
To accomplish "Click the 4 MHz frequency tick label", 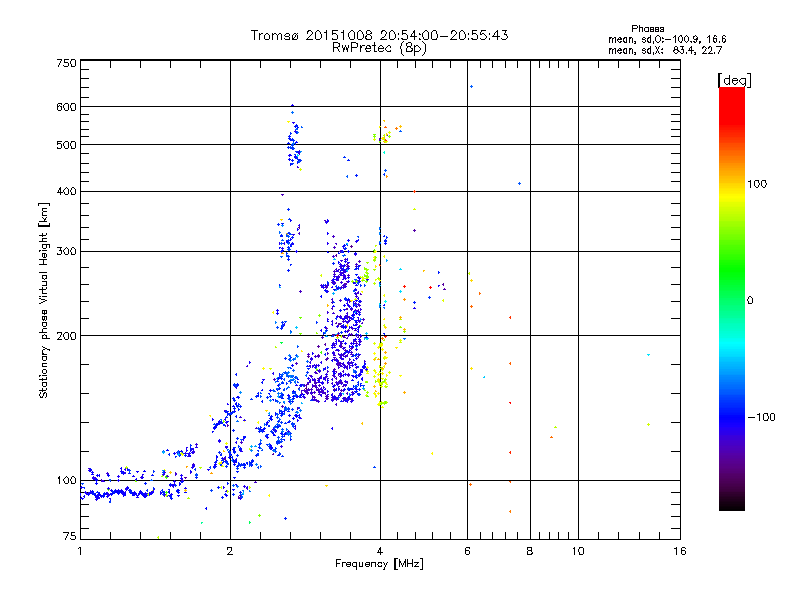I will click(380, 551).
